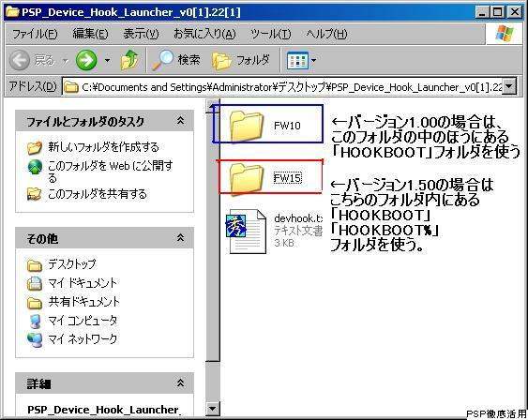Click the Up one level folder icon

[x=129, y=60]
